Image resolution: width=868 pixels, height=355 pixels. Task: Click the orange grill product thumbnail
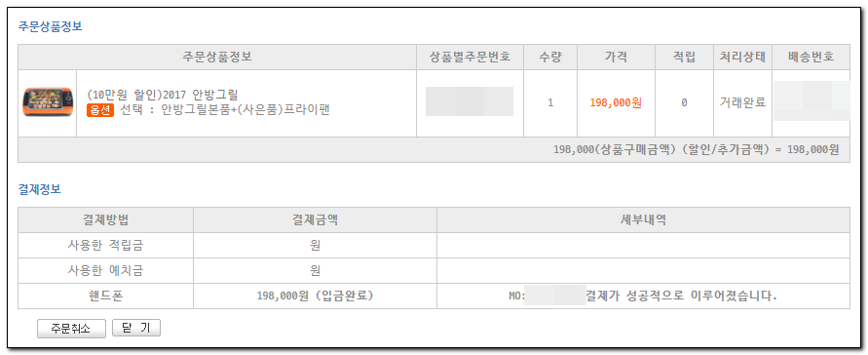[47, 102]
